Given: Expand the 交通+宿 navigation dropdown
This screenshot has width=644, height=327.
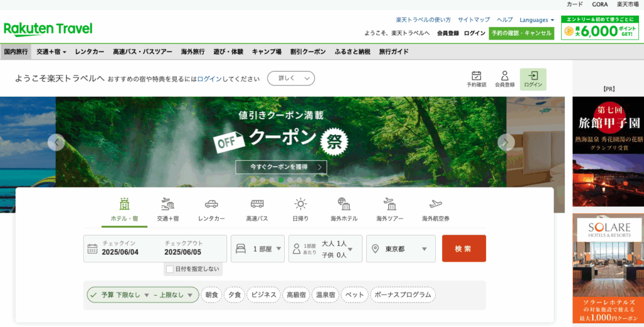Looking at the screenshot, I should point(52,52).
